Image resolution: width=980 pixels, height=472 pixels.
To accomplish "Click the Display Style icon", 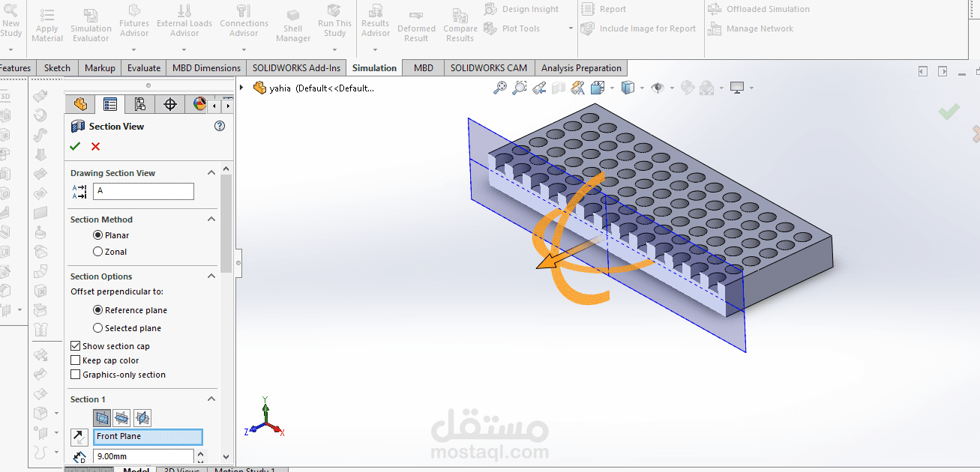I will tap(628, 88).
